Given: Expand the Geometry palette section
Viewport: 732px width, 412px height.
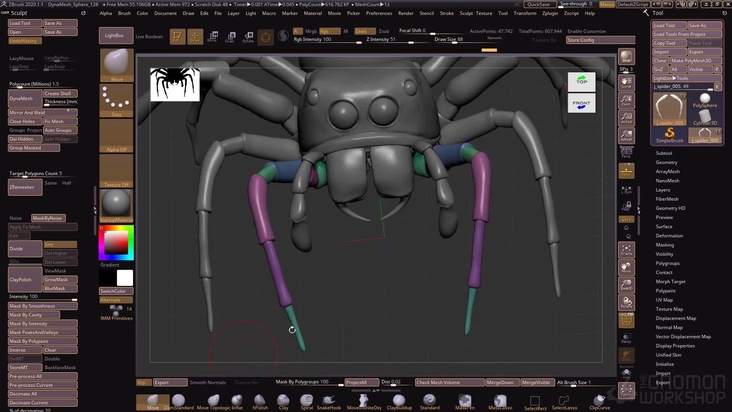Looking at the screenshot, I should point(666,162).
